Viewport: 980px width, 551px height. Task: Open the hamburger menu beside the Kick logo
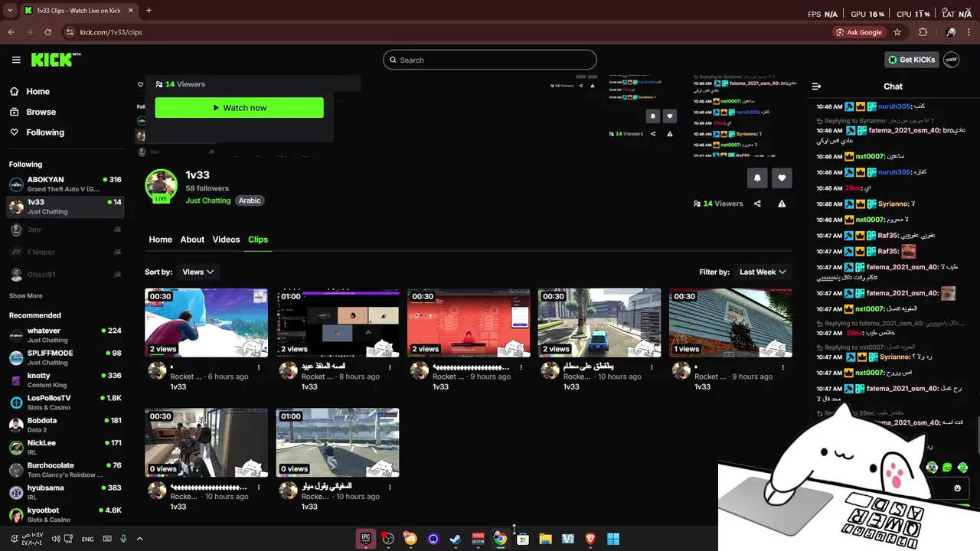pyautogui.click(x=16, y=60)
